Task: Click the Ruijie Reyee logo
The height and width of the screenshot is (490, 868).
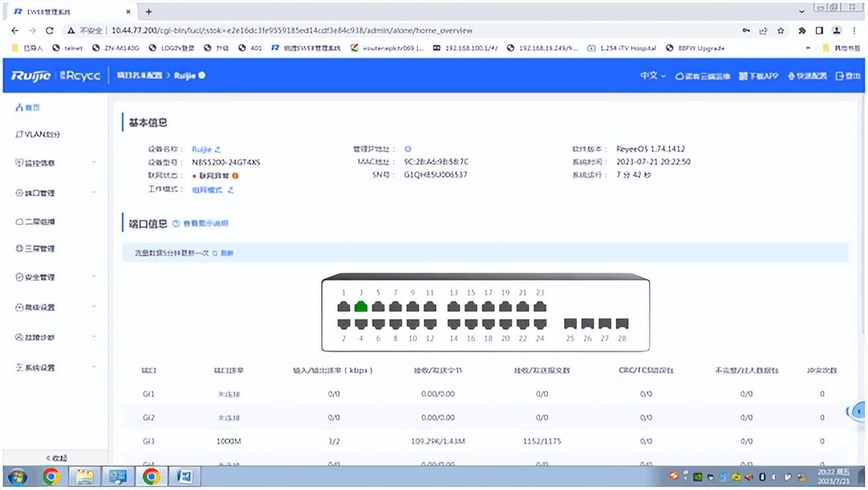Action: pyautogui.click(x=56, y=76)
